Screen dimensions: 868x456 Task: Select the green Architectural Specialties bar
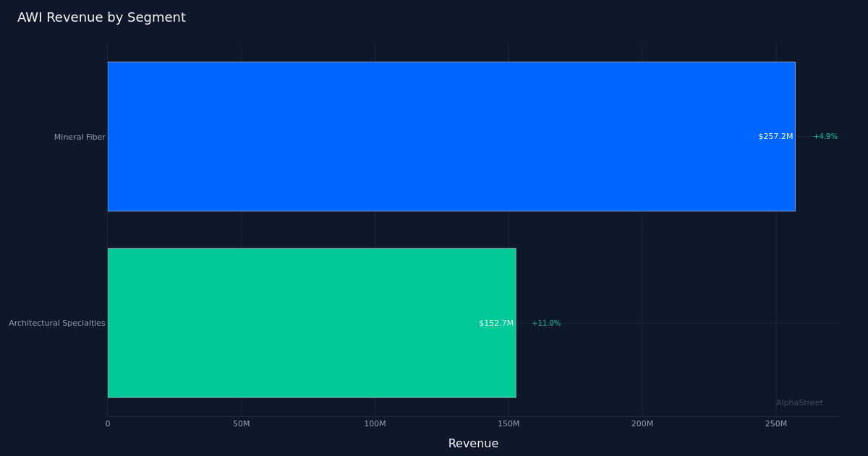pos(311,323)
